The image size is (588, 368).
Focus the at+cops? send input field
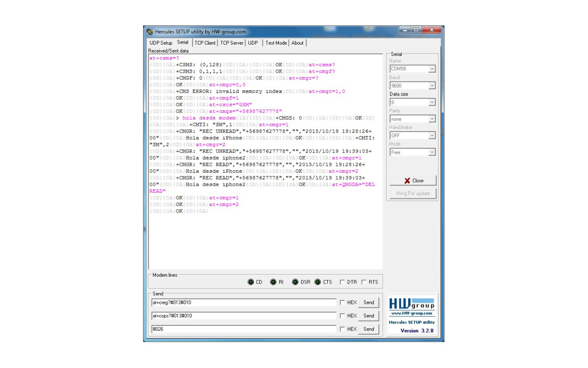tap(244, 316)
